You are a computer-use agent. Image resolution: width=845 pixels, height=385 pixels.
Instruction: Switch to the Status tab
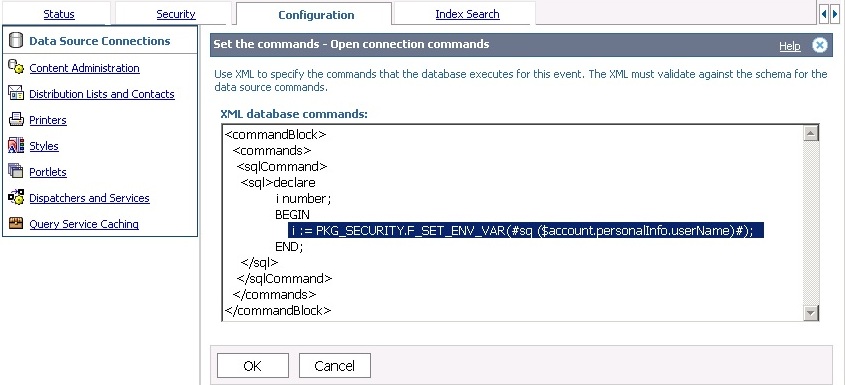tap(59, 14)
